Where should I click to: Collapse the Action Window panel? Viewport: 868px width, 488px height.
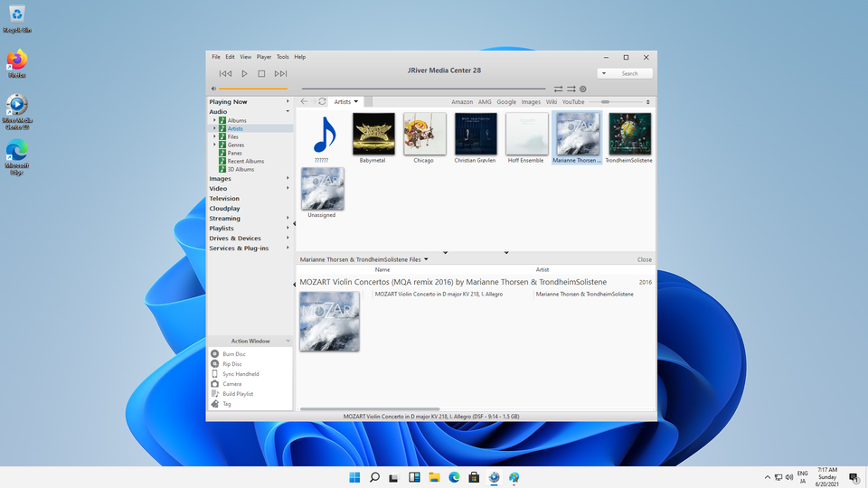[x=288, y=341]
